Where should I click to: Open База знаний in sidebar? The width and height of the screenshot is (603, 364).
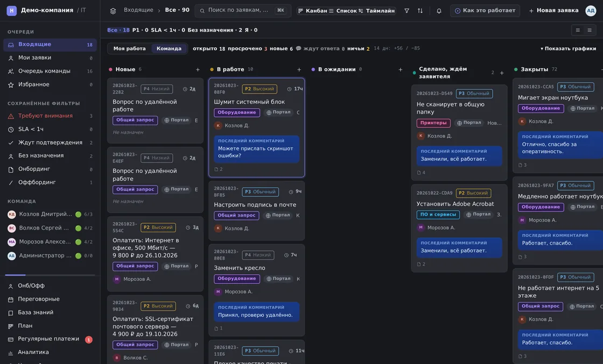[50, 312]
